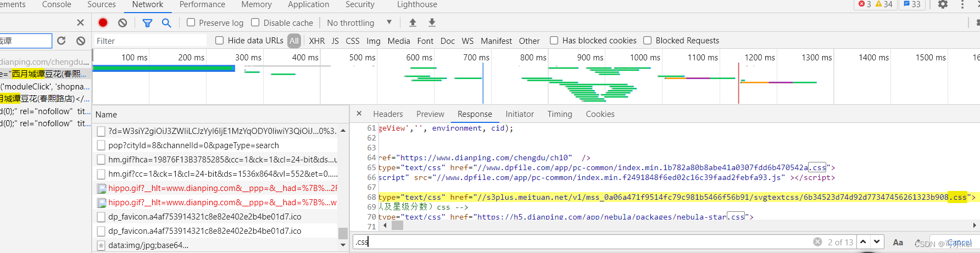Screen dimensions: 980x253
Task: Click the error count badge showing 3
Action: [865, 4]
